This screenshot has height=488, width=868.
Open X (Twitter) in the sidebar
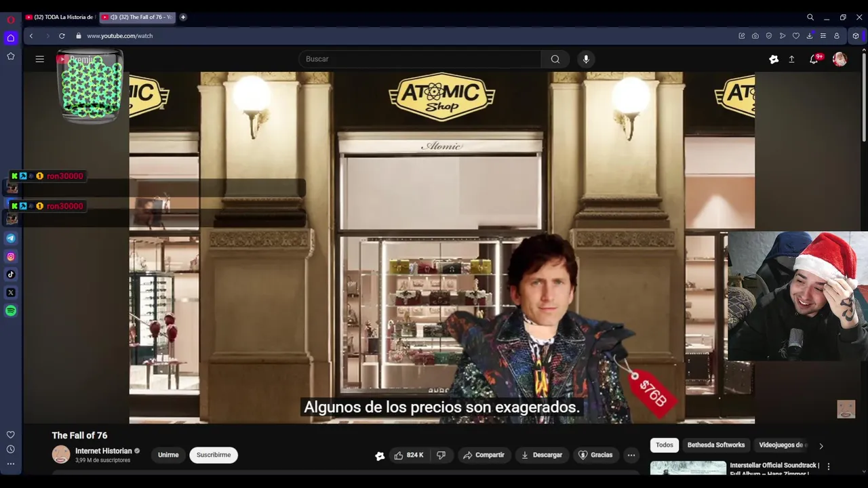click(x=11, y=293)
